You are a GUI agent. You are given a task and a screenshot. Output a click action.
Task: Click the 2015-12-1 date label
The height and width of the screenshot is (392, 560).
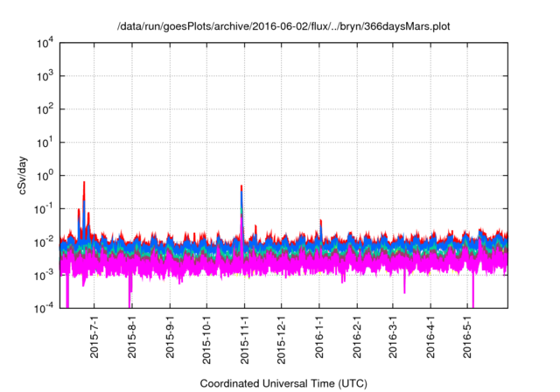click(x=282, y=339)
